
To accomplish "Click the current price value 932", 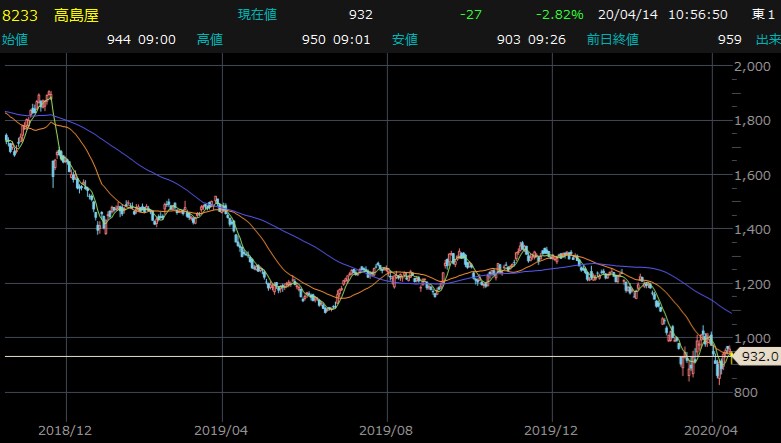I will pos(361,14).
